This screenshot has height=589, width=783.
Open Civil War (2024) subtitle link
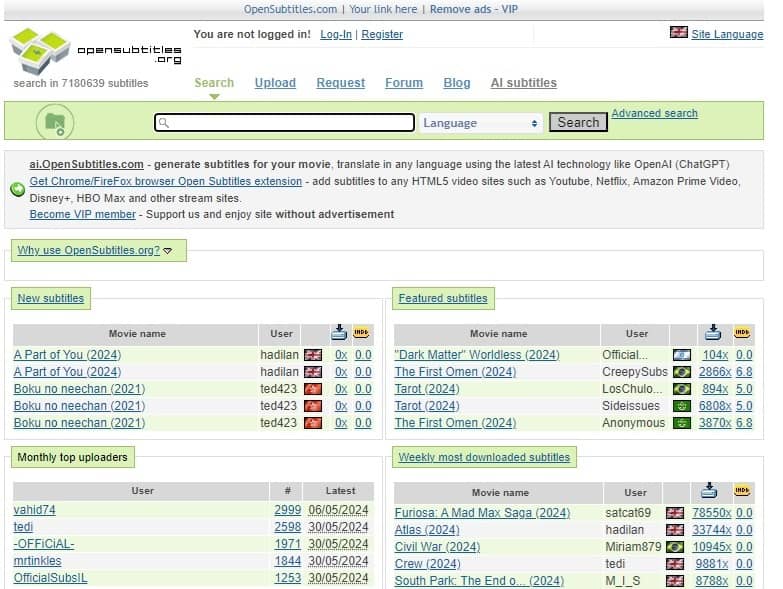click(x=437, y=547)
